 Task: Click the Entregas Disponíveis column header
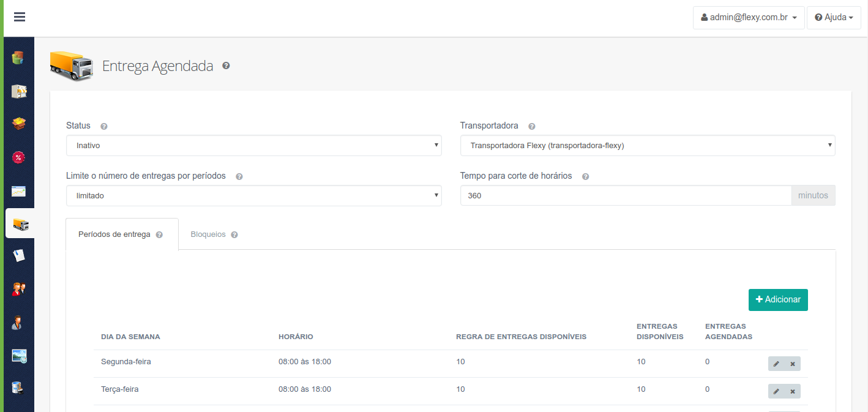(660, 332)
